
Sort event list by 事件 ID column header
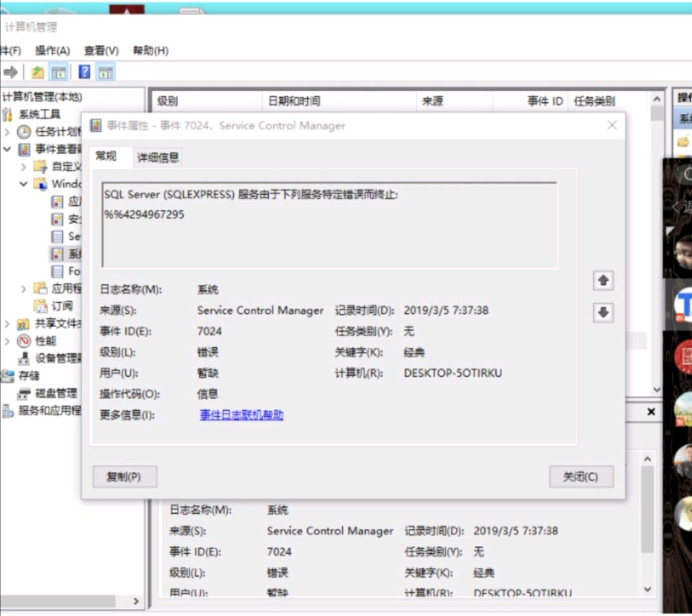pos(530,101)
